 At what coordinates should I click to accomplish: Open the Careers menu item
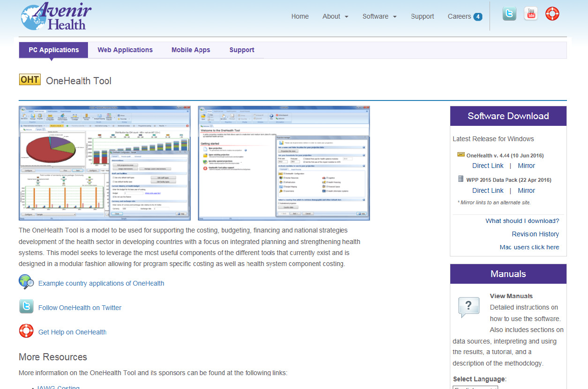(x=464, y=16)
